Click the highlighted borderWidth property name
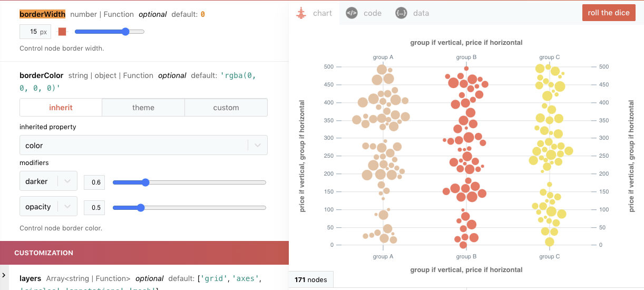 (43, 14)
